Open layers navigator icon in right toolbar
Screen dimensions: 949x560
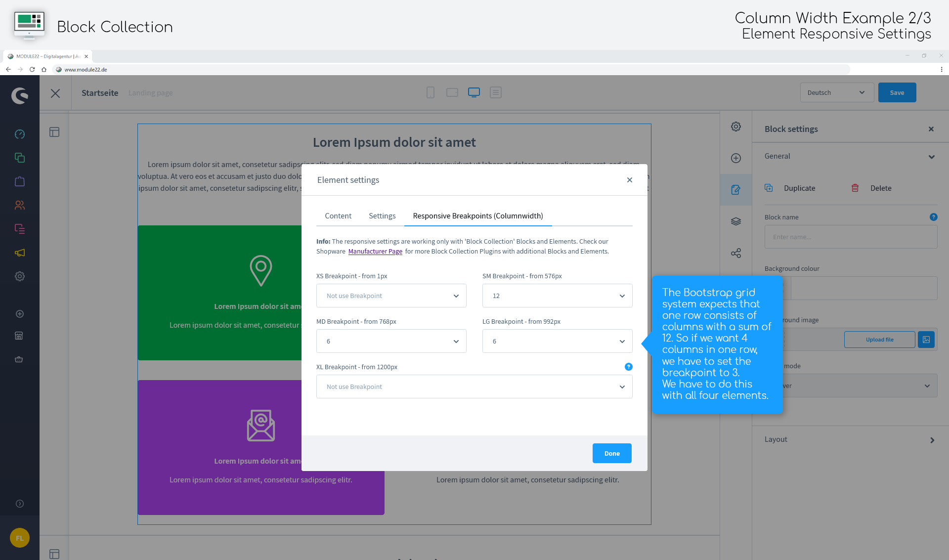(736, 221)
